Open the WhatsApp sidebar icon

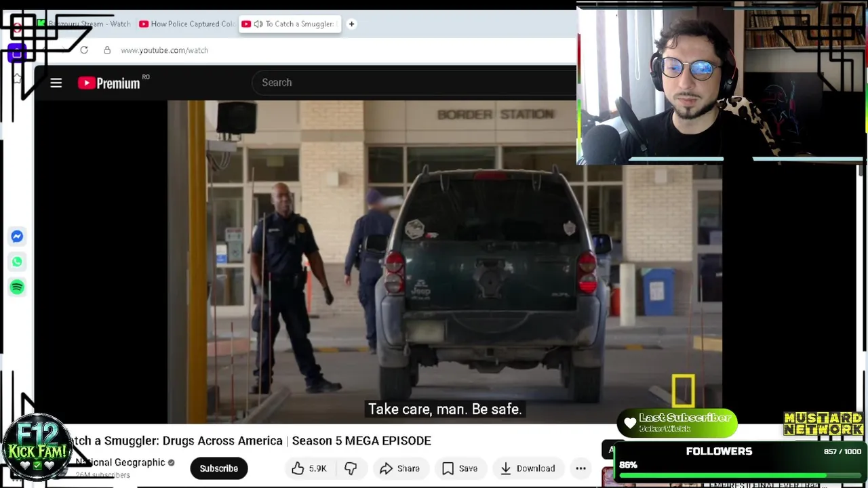pos(17,262)
